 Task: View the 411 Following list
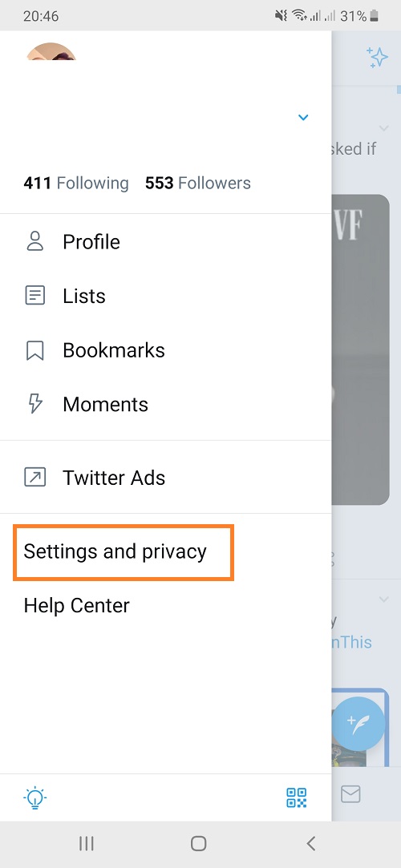pyautogui.click(x=76, y=184)
